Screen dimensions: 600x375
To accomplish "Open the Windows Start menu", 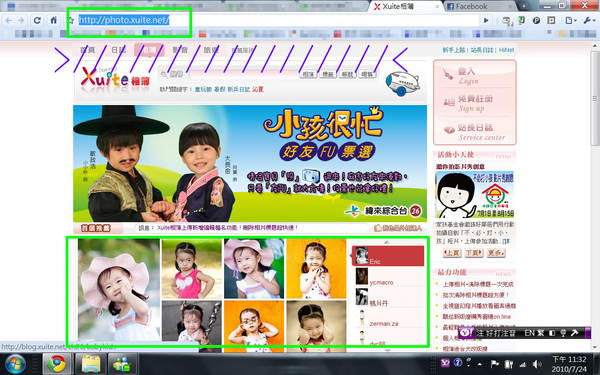I will (15, 364).
